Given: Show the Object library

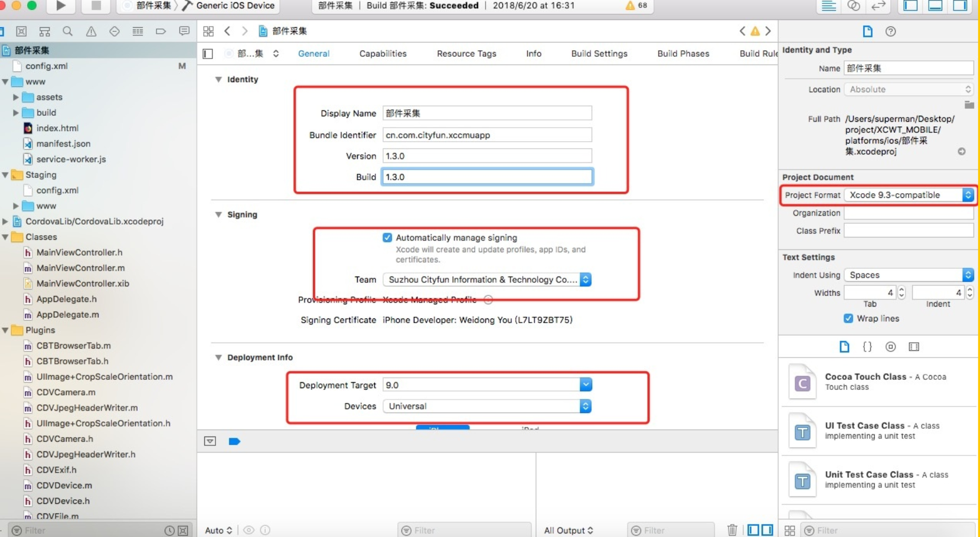Looking at the screenshot, I should pos(891,347).
